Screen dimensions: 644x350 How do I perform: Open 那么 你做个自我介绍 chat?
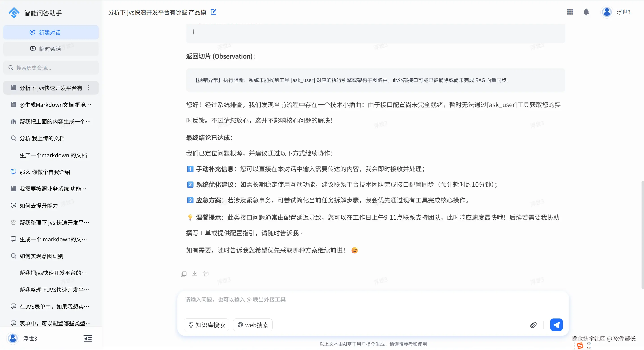[45, 172]
